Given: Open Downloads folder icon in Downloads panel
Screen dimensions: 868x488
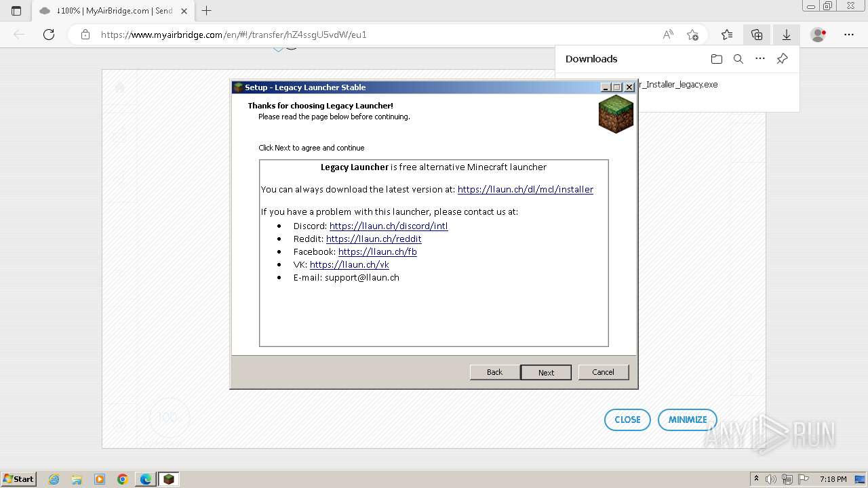Looking at the screenshot, I should point(717,59).
